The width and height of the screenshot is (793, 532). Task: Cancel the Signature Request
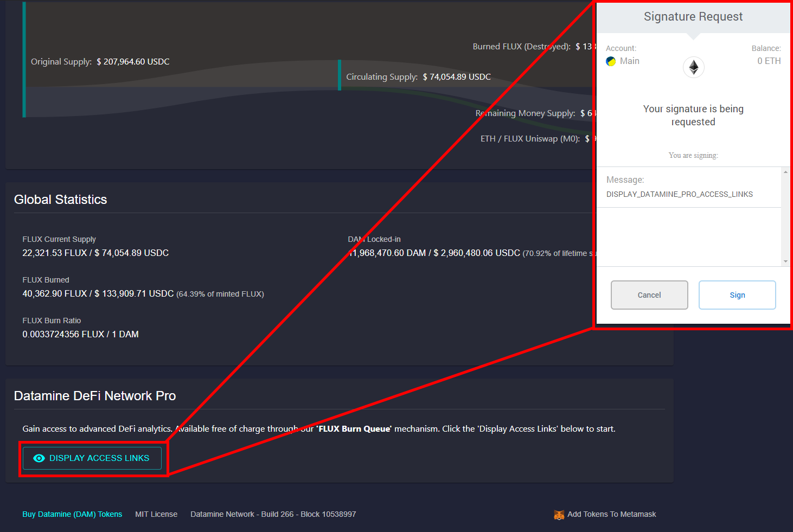point(649,295)
